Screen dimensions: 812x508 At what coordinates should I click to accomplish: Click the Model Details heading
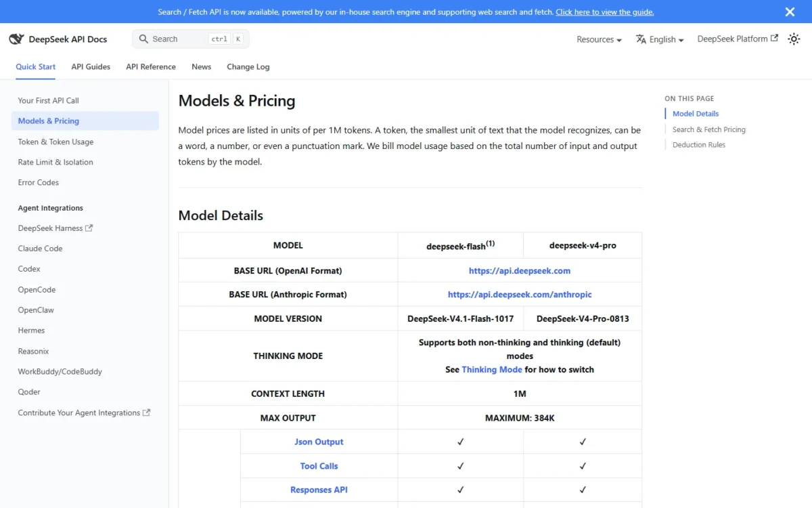(221, 215)
